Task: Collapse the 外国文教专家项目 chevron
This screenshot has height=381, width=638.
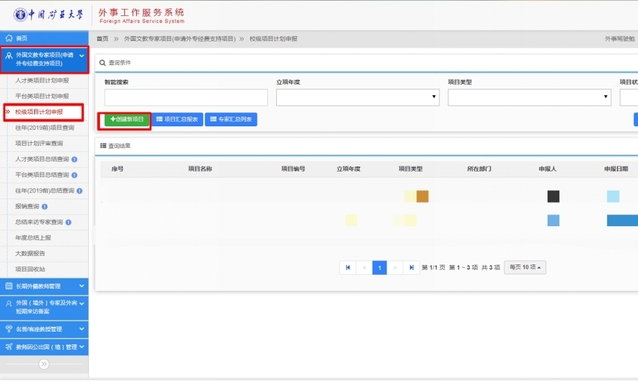Action: point(82,55)
